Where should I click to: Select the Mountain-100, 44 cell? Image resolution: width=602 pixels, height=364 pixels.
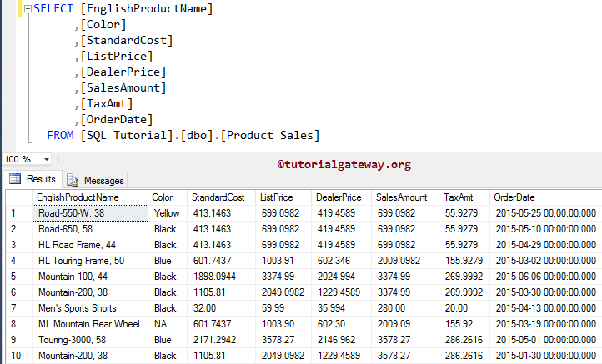click(x=90, y=277)
